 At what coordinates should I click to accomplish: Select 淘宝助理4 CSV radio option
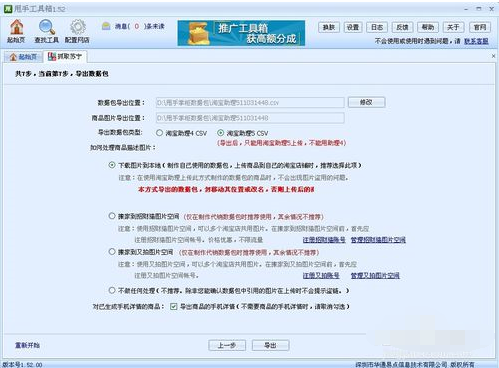pos(159,133)
